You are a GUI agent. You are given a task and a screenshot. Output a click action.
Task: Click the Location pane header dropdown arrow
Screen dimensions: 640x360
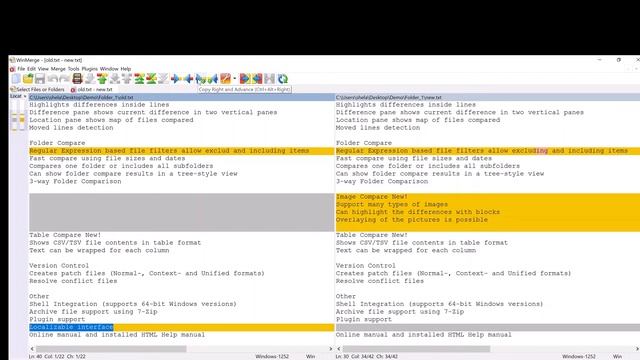click(24, 96)
